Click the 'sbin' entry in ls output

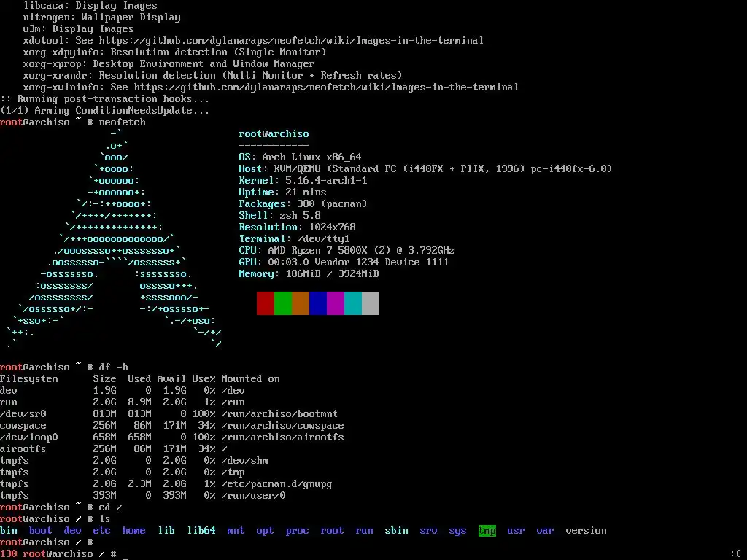(396, 531)
